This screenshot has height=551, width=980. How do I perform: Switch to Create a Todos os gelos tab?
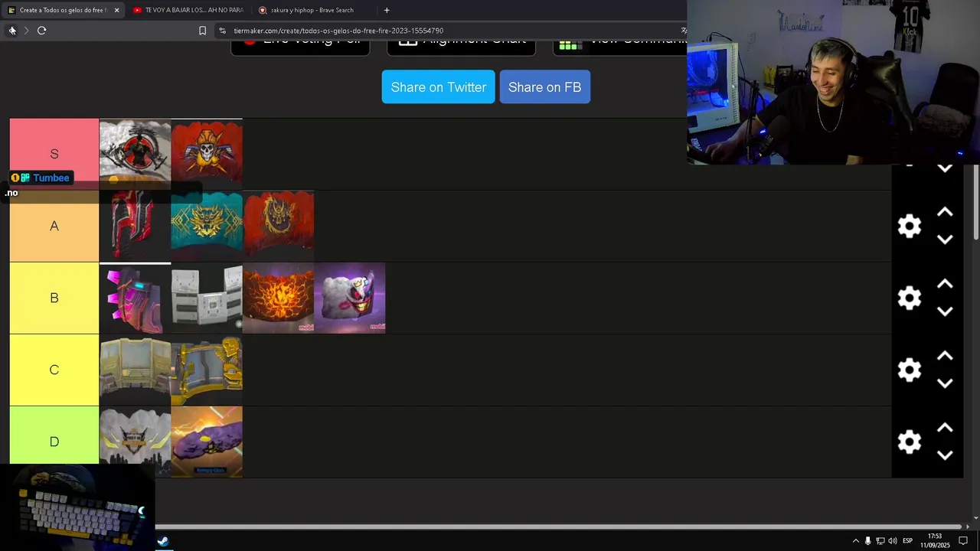61,10
